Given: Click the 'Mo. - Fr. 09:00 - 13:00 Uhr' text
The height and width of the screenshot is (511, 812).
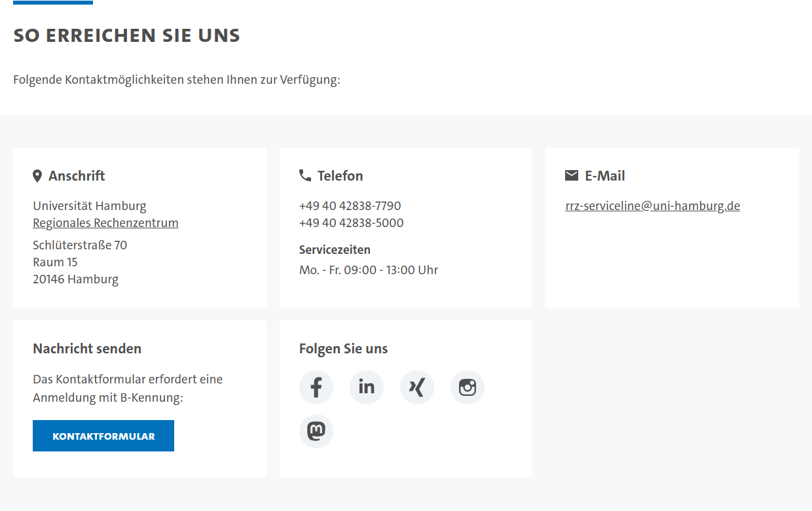Looking at the screenshot, I should [368, 270].
